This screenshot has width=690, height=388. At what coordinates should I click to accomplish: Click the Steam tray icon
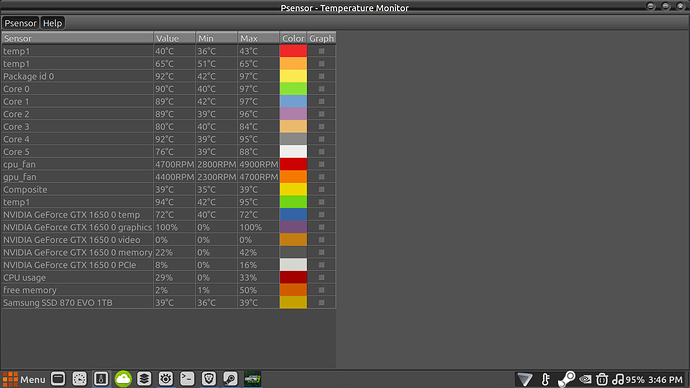tap(566, 379)
